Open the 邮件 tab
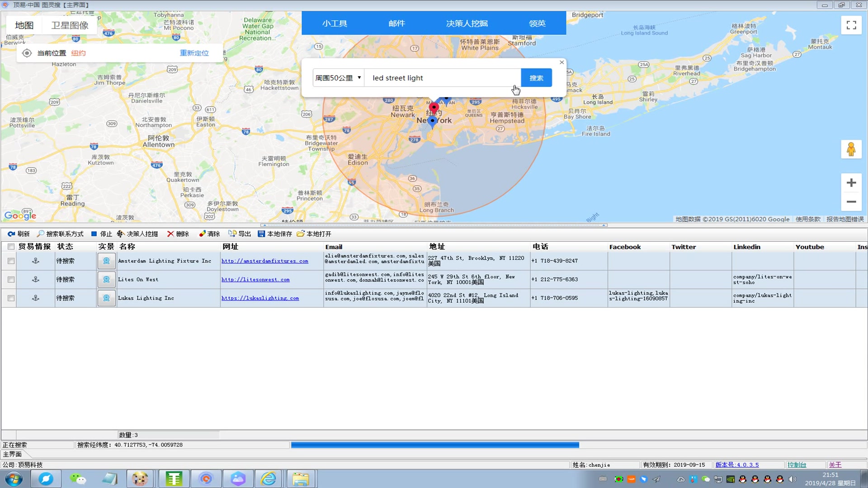Image resolution: width=868 pixels, height=488 pixels. 396,23
